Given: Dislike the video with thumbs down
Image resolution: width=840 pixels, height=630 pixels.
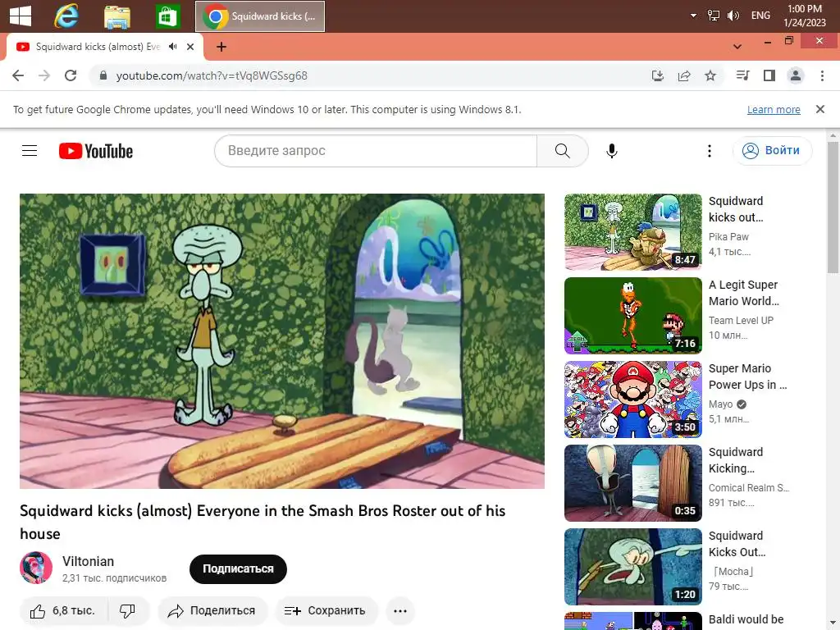Looking at the screenshot, I should click(128, 610).
